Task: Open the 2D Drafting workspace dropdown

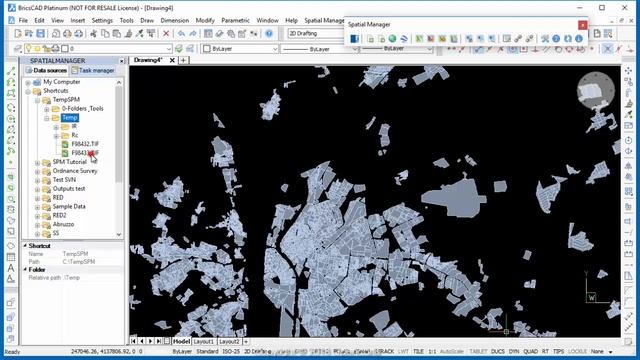Action: tap(316, 33)
